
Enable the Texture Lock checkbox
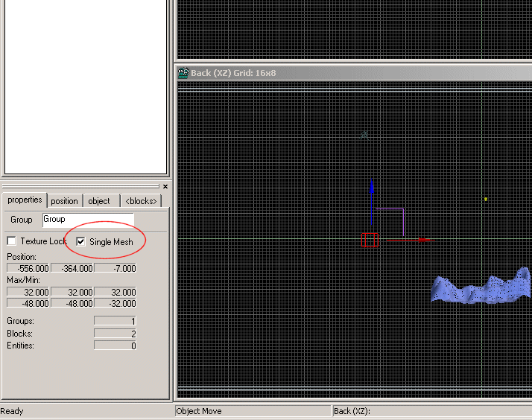[11, 241]
